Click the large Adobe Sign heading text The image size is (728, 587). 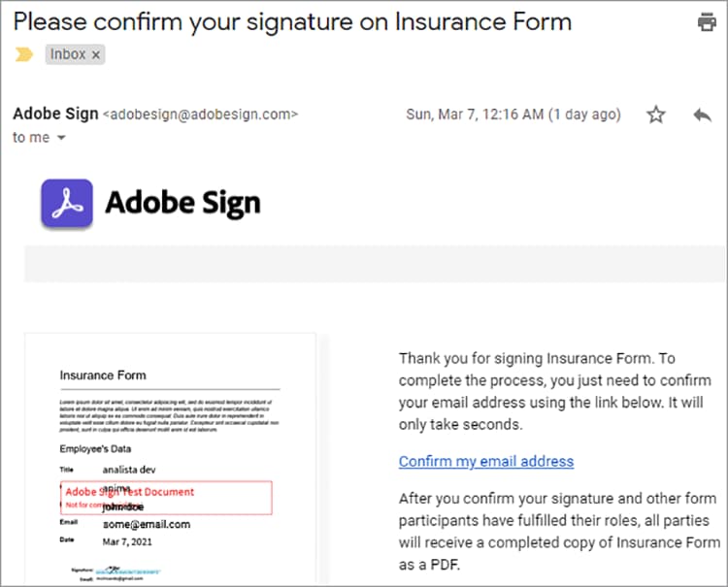182,204
